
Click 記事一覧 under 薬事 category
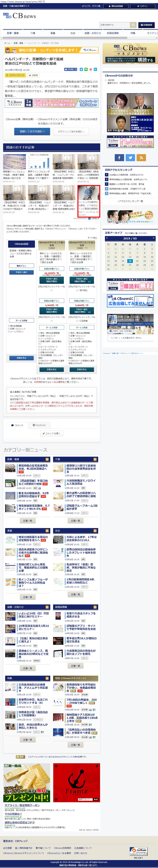coord(28,597)
